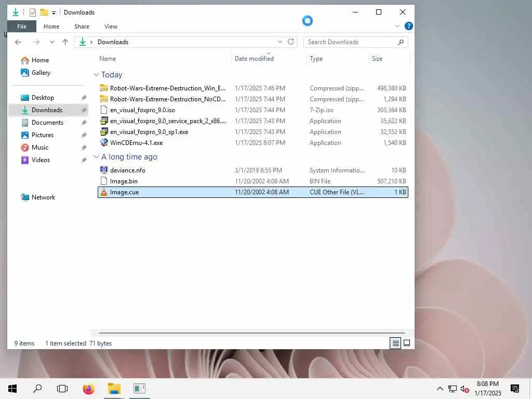Image resolution: width=532 pixels, height=399 pixels.
Task: Unpin Desktop using its pin icon
Action: click(84, 98)
